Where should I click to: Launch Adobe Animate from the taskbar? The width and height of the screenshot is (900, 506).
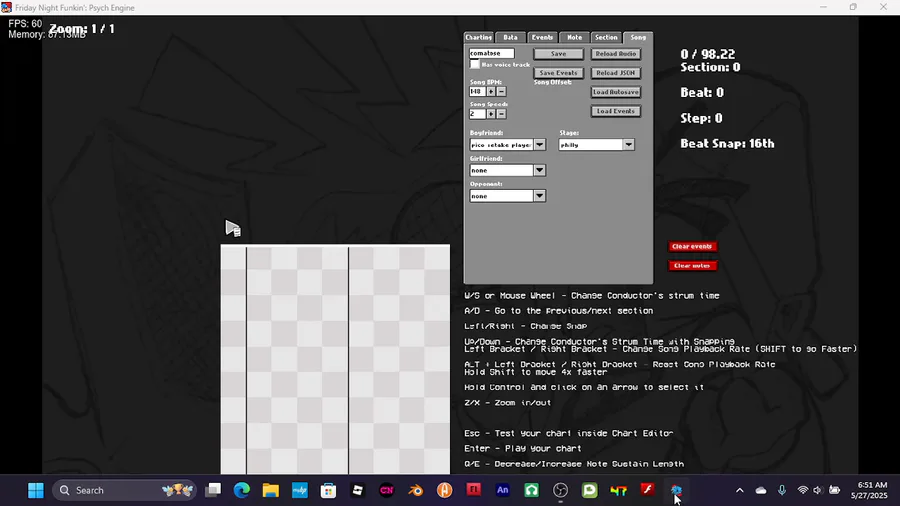coord(502,490)
